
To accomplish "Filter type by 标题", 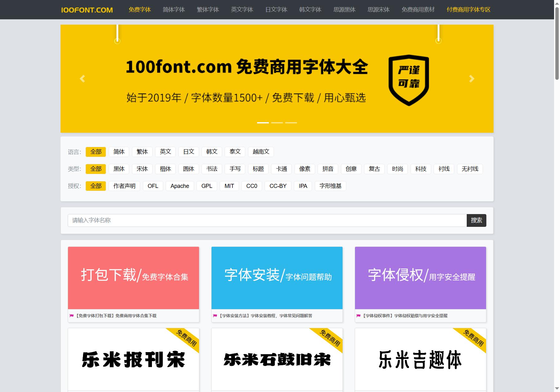I will coord(258,169).
